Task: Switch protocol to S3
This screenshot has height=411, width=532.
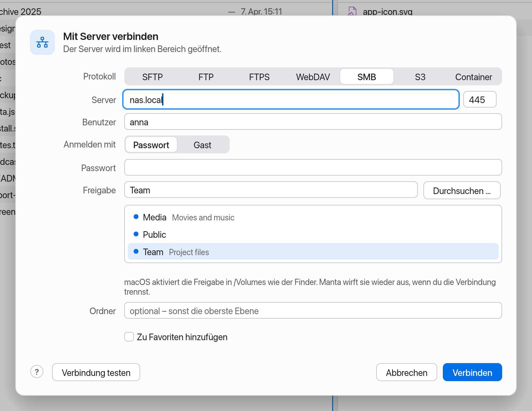Action: pos(420,77)
